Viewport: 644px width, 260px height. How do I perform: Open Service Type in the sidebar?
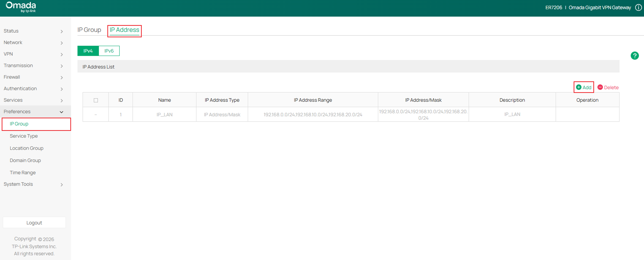(23, 136)
